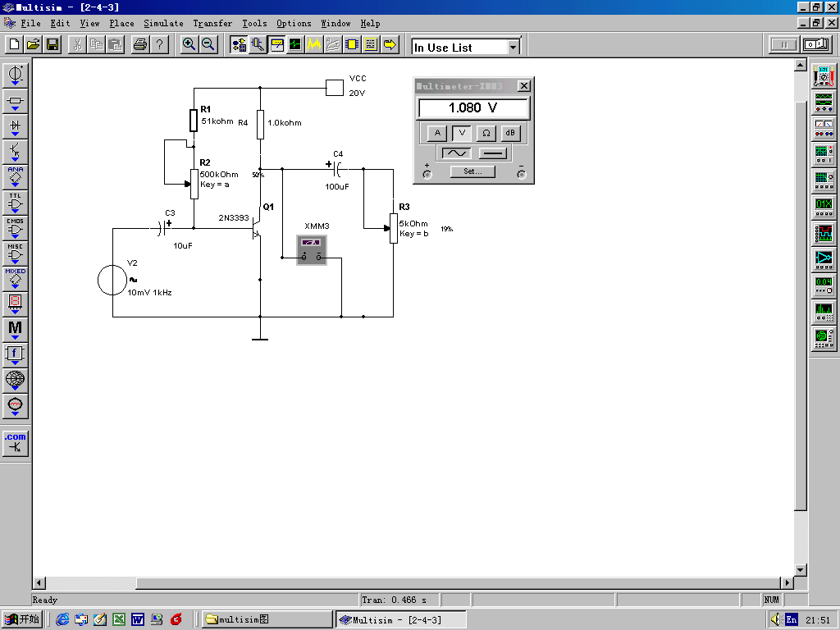Open the Edit menu
The image size is (840, 630).
point(60,23)
